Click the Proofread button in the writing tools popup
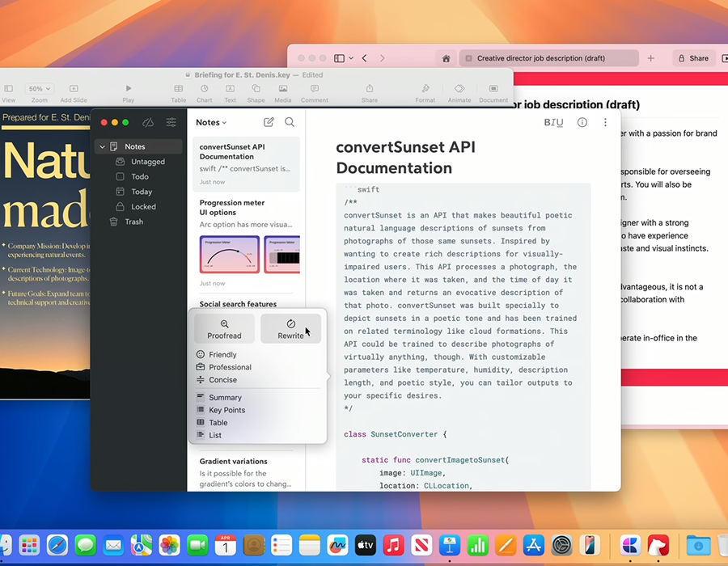This screenshot has width=728, height=566. [224, 329]
